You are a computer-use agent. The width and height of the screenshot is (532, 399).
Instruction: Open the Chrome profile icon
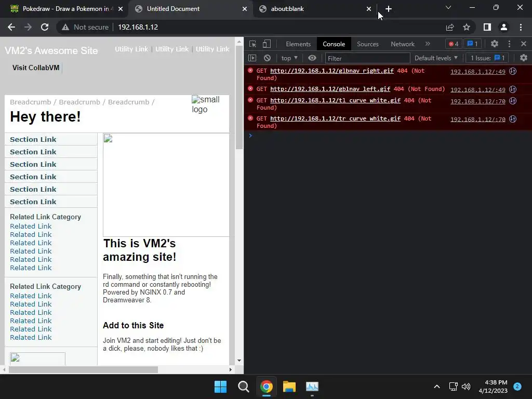coord(504,27)
